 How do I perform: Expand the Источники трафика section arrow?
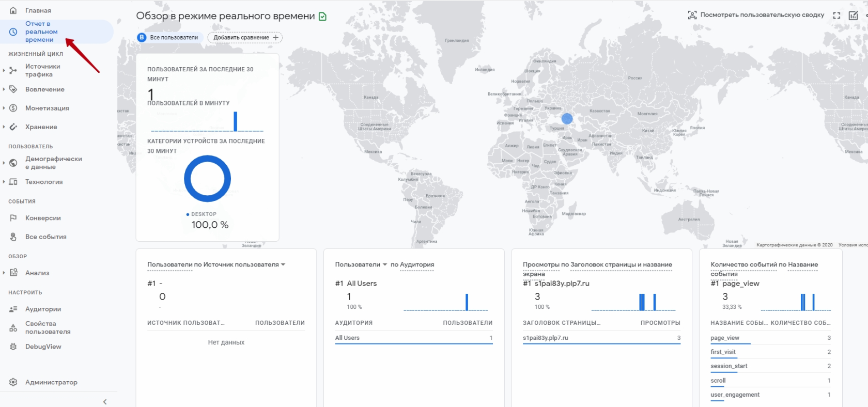[4, 71]
